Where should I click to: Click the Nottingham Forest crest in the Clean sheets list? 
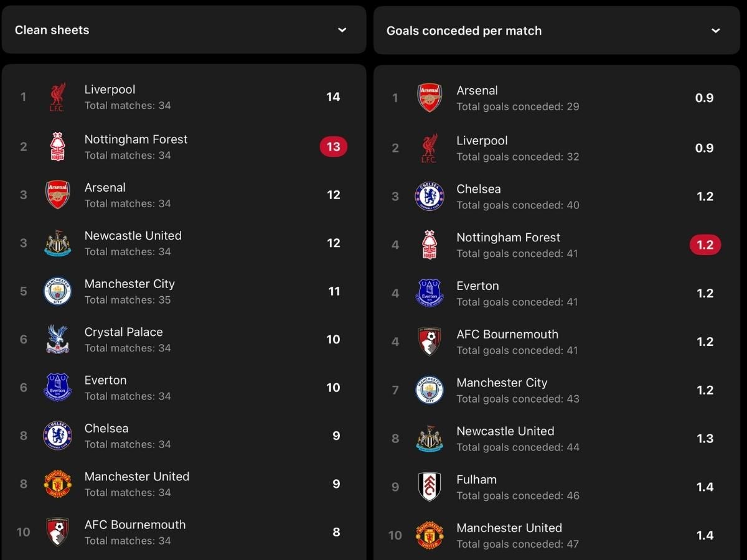(x=57, y=147)
